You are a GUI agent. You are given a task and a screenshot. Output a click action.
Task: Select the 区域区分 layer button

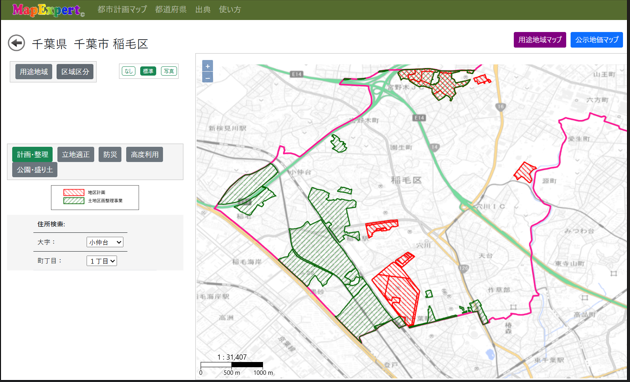(75, 72)
